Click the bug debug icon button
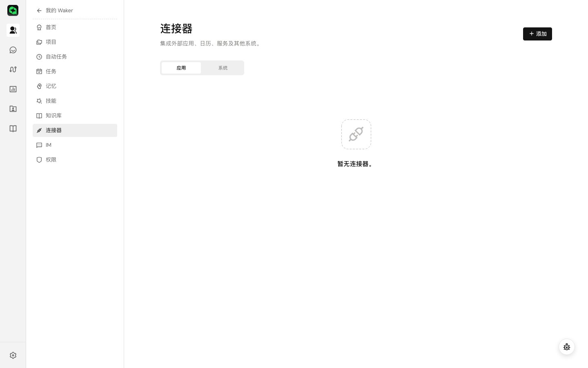The image size is (588, 368). [567, 347]
